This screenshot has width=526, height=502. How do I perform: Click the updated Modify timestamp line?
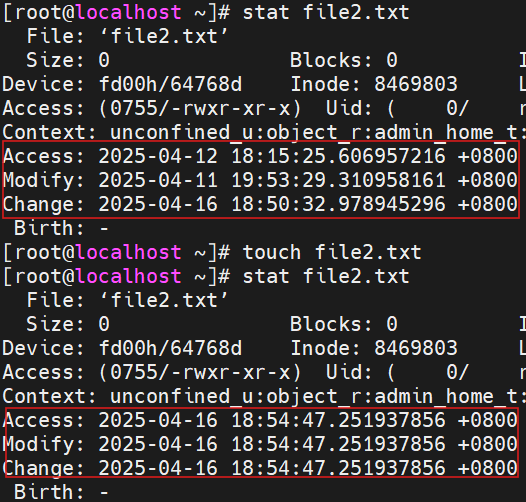(260, 444)
